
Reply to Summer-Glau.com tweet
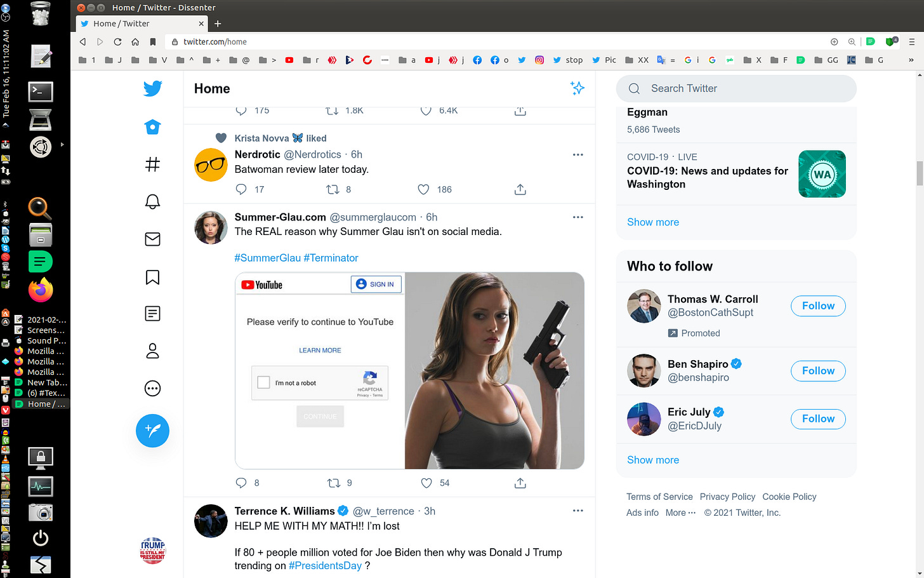(241, 483)
